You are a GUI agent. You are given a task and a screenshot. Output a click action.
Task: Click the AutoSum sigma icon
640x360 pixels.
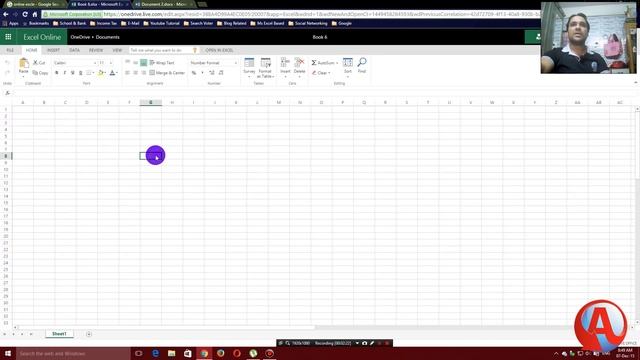coord(314,62)
